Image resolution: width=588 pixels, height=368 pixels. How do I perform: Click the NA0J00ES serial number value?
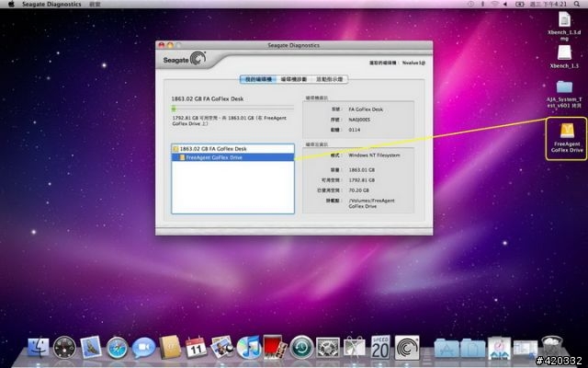(x=359, y=120)
